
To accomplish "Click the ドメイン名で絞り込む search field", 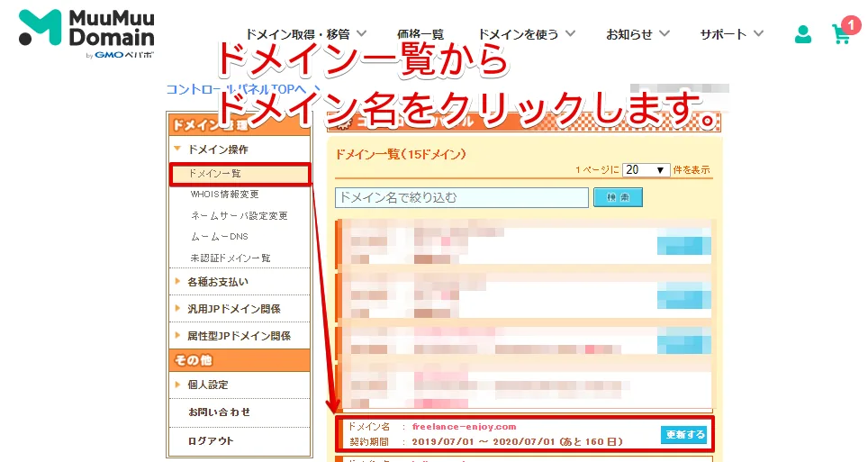I will [x=462, y=198].
